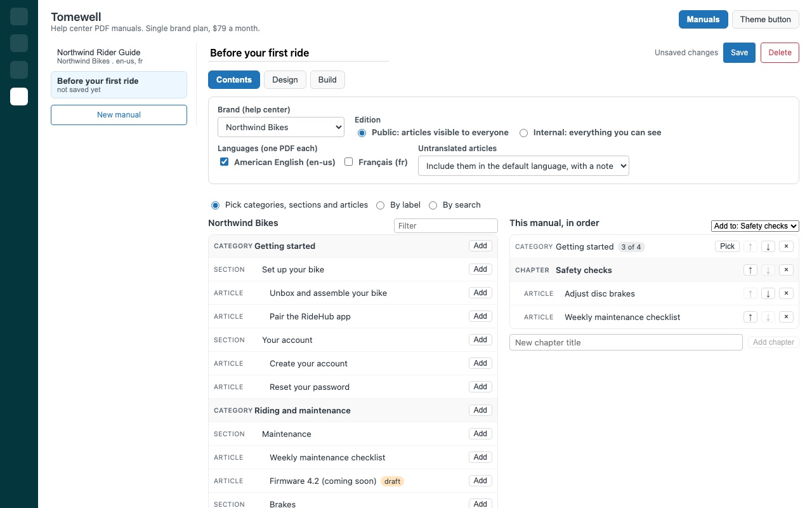Remove Adjust disc brakes article from manual
This screenshot has height=508, width=812.
[x=786, y=293]
